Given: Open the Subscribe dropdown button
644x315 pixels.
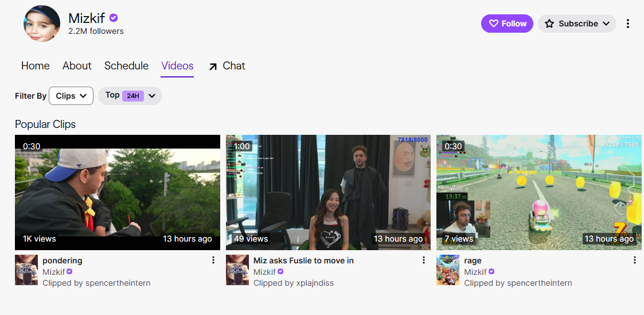Looking at the screenshot, I should pos(577,24).
